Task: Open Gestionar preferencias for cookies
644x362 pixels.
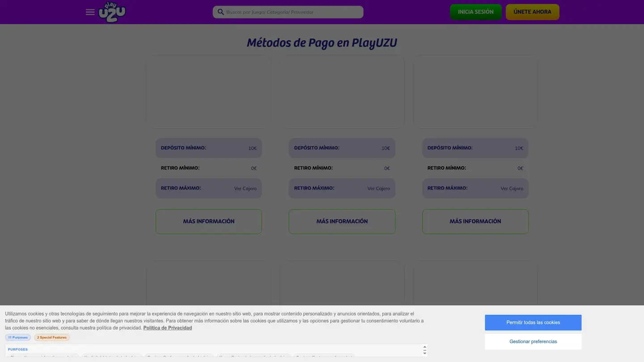Action: [533, 341]
